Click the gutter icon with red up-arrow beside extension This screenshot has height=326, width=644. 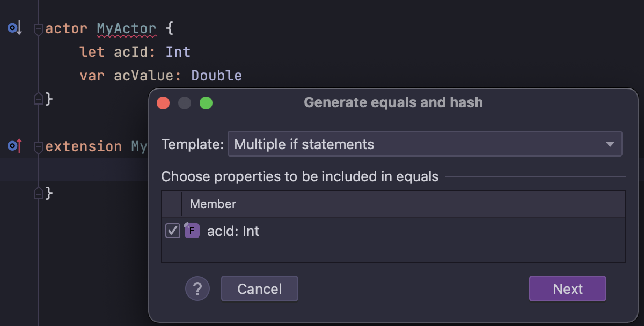coord(14,146)
